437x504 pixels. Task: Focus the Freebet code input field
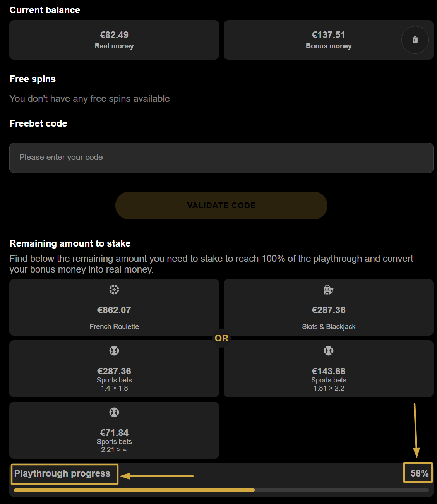click(x=221, y=158)
